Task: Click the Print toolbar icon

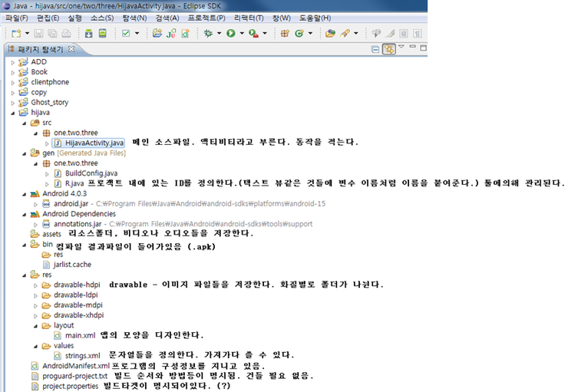Action: [x=66, y=34]
